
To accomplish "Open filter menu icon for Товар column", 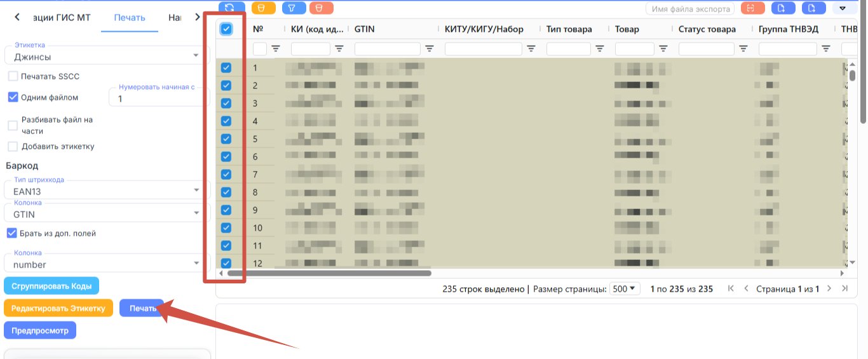I will pos(663,49).
